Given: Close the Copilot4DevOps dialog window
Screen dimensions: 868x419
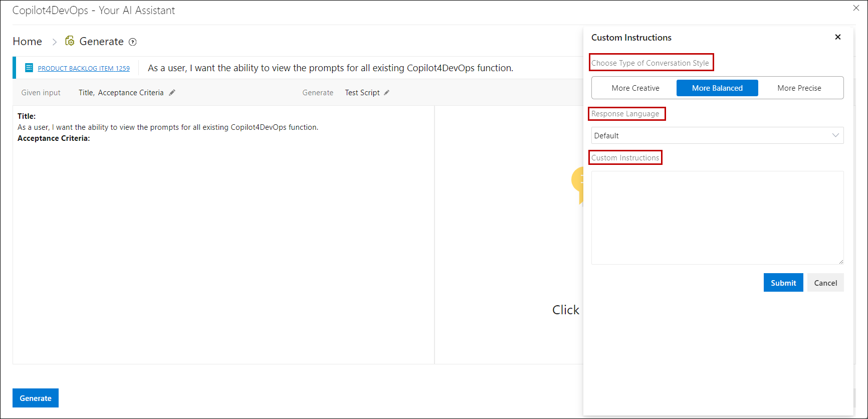Looking at the screenshot, I should coord(856,8).
